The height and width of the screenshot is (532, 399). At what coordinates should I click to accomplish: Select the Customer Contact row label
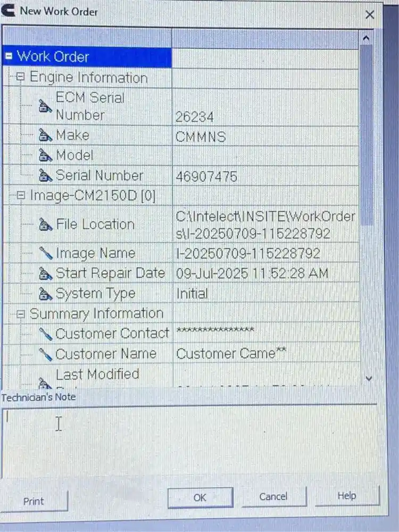point(112,334)
